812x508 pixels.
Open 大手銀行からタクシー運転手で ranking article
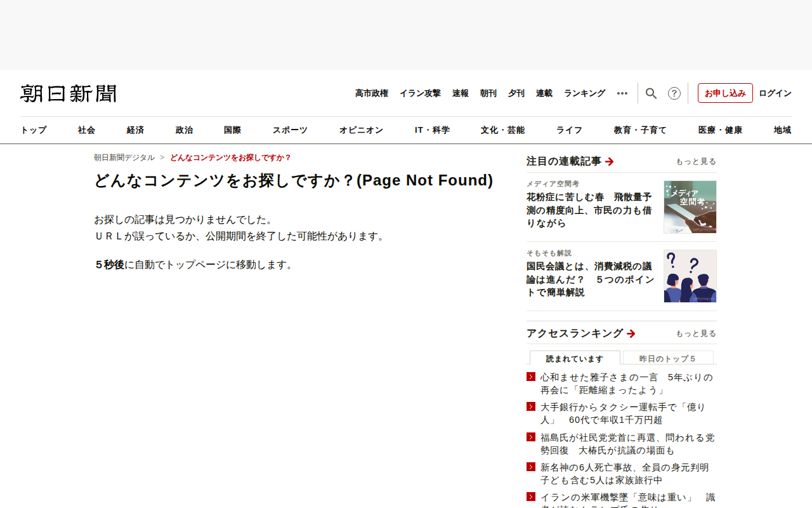pyautogui.click(x=623, y=413)
